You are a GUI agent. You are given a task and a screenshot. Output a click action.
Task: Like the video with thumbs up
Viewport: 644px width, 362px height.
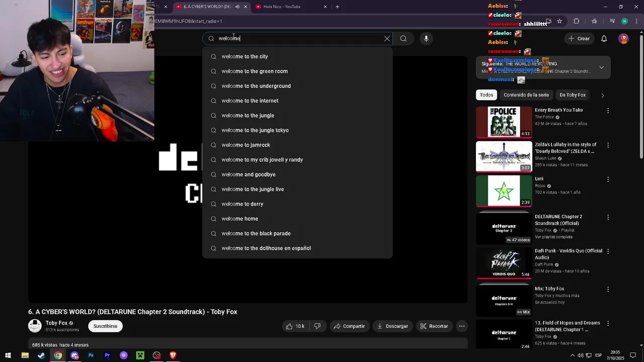pos(295,326)
